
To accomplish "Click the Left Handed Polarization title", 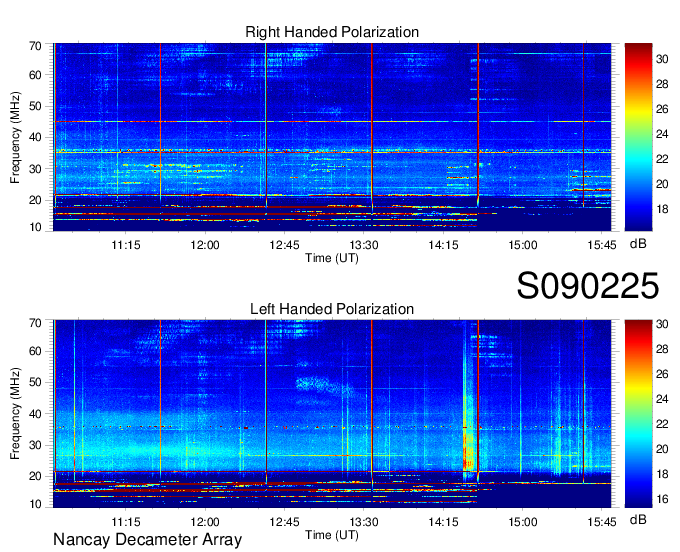I will 332,309.
